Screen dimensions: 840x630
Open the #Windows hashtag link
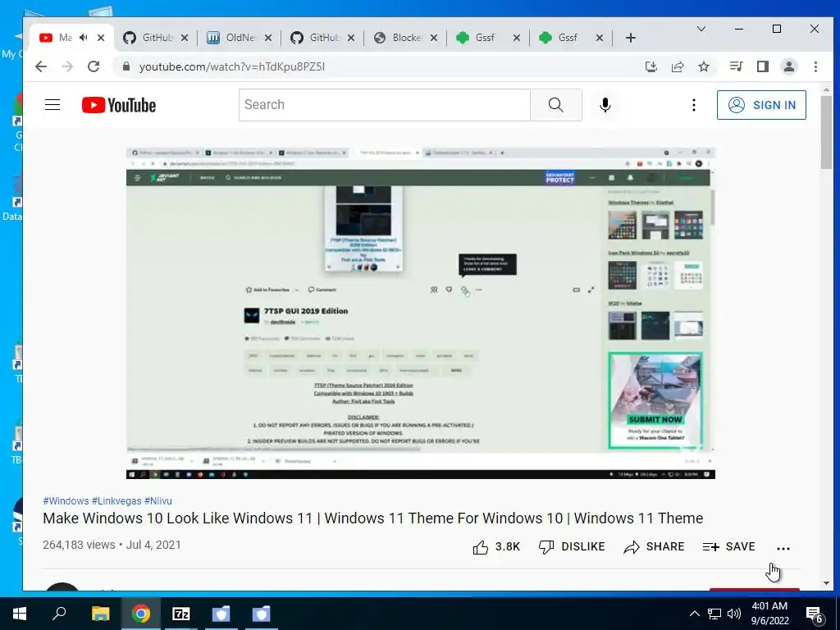(66, 501)
